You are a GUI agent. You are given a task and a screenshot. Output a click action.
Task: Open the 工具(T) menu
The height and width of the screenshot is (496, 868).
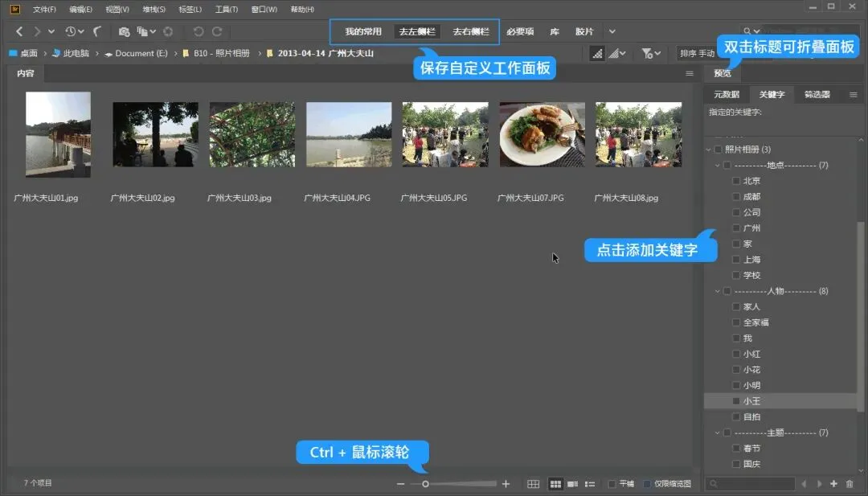227,10
